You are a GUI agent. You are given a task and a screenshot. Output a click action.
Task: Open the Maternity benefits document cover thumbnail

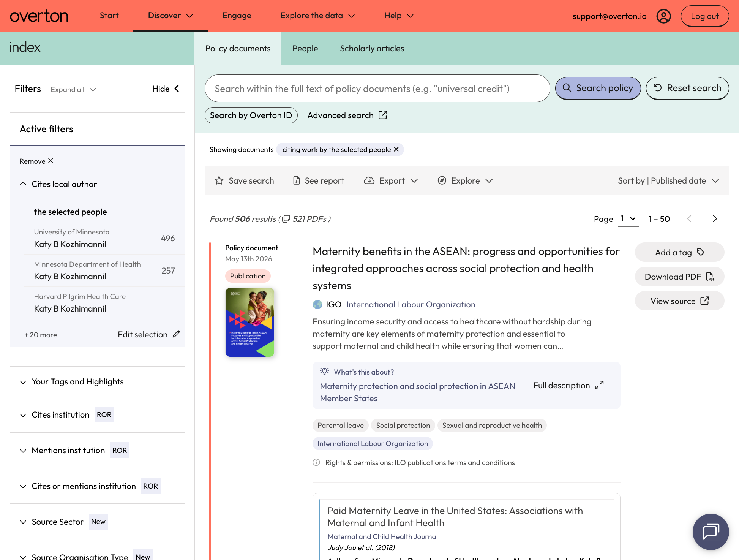pos(249,322)
